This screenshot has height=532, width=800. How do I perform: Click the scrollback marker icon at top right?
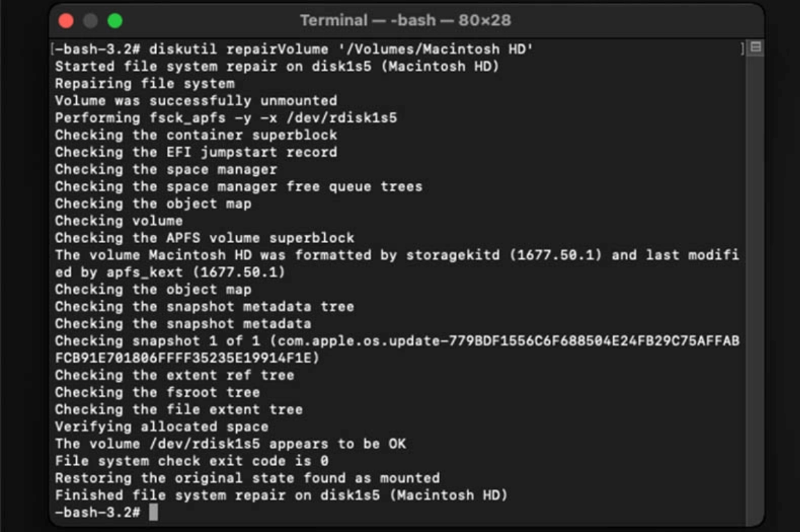click(756, 47)
